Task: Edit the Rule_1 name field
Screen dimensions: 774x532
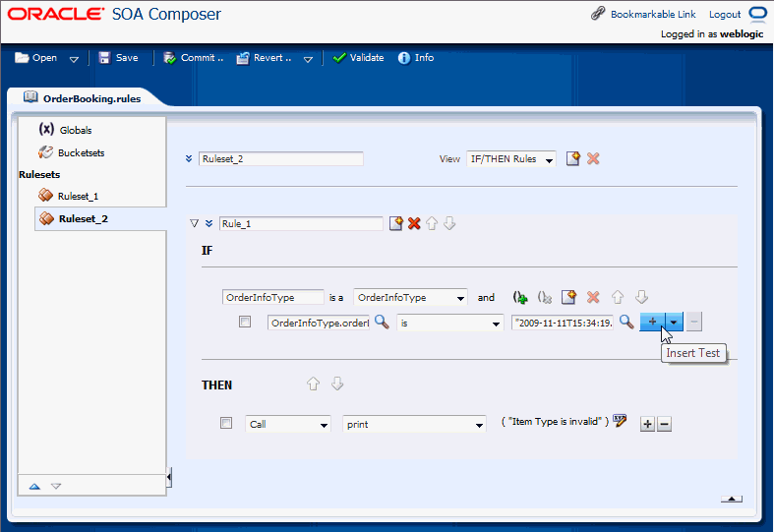Action: pos(301,223)
